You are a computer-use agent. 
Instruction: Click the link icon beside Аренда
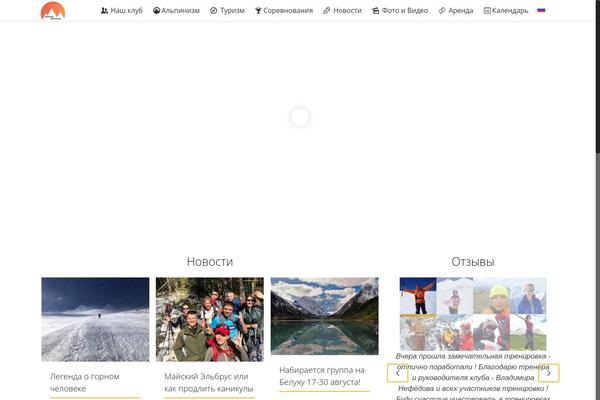coord(442,11)
